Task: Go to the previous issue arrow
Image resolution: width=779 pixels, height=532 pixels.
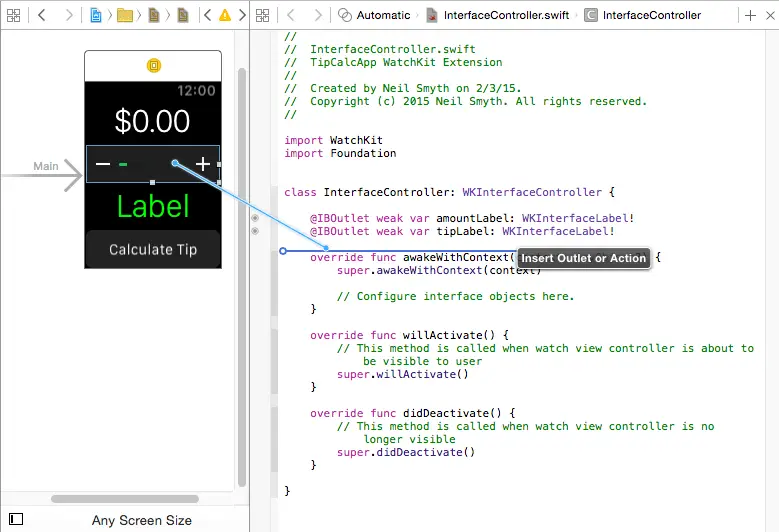Action: (x=207, y=15)
